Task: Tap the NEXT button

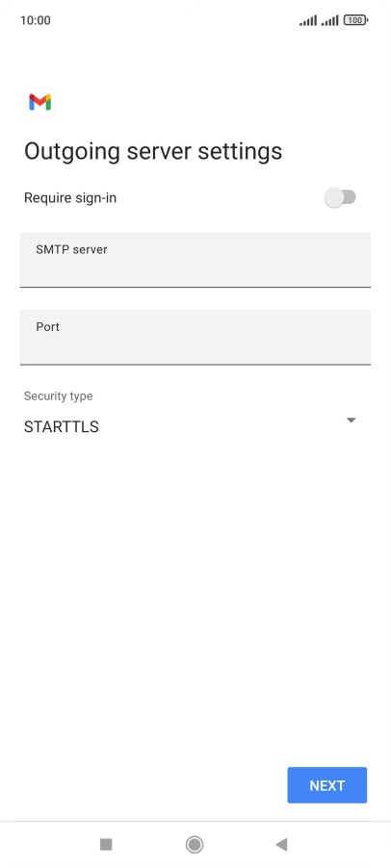Action: pyautogui.click(x=326, y=785)
